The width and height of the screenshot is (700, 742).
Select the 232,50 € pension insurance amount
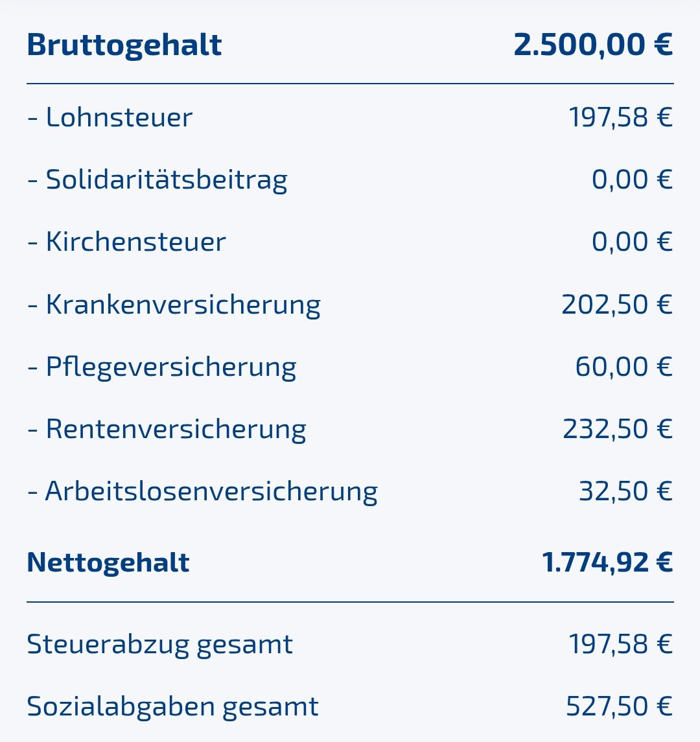coord(618,429)
